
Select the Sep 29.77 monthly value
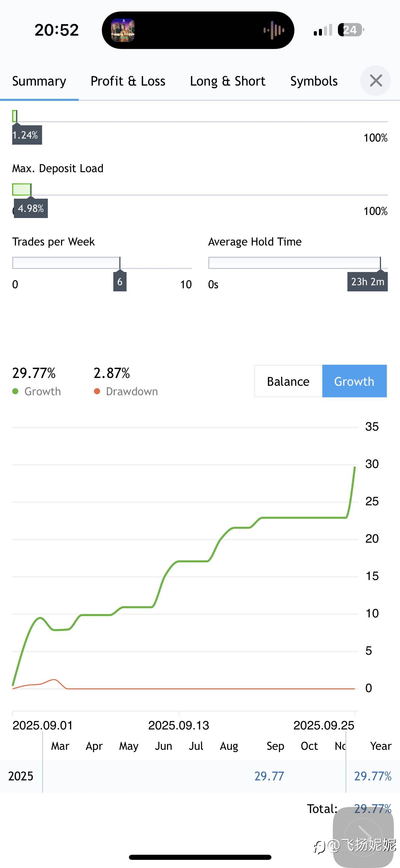(269, 776)
